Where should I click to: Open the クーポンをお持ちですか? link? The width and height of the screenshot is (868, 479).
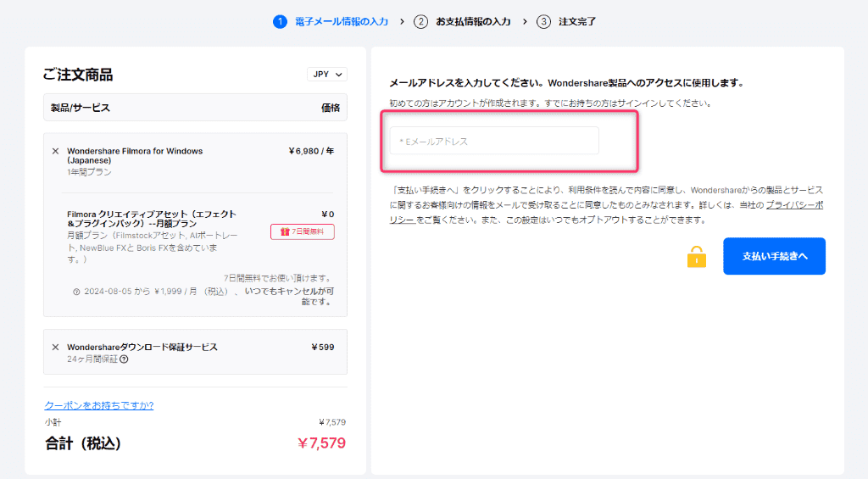click(x=98, y=405)
